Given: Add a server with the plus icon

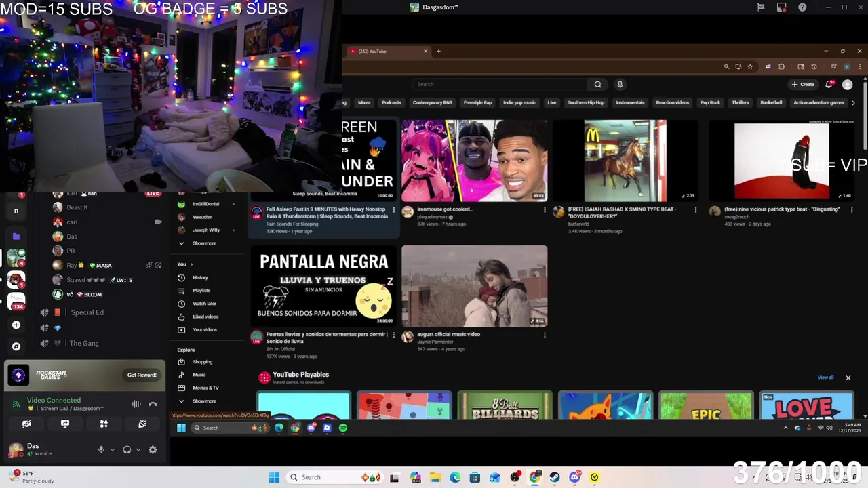Looking at the screenshot, I should coord(16,325).
